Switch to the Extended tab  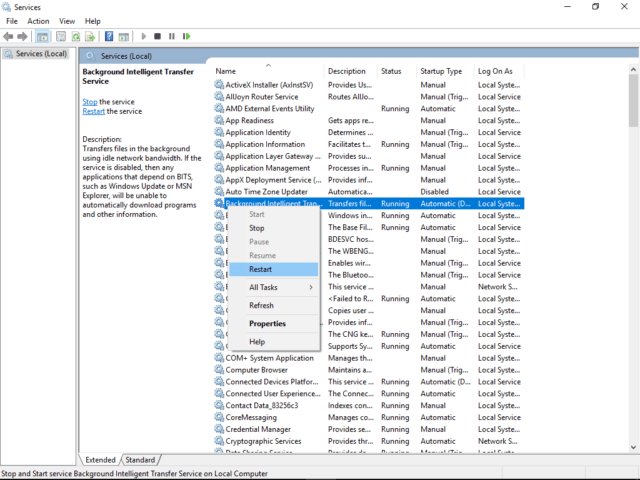100,460
